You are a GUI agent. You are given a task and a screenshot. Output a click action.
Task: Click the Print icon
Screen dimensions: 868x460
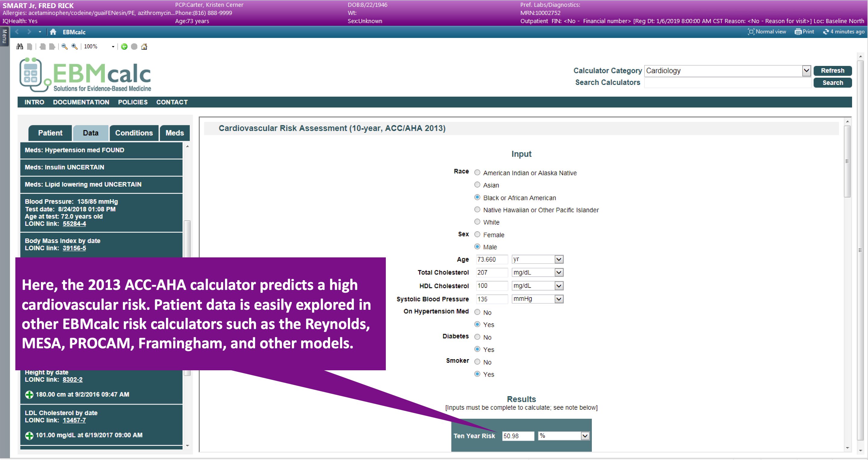(x=798, y=32)
